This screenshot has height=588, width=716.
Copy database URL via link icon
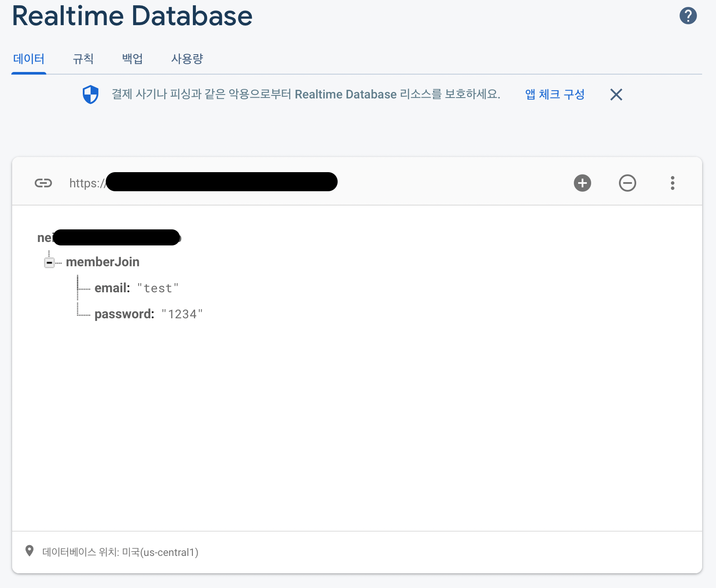43,183
